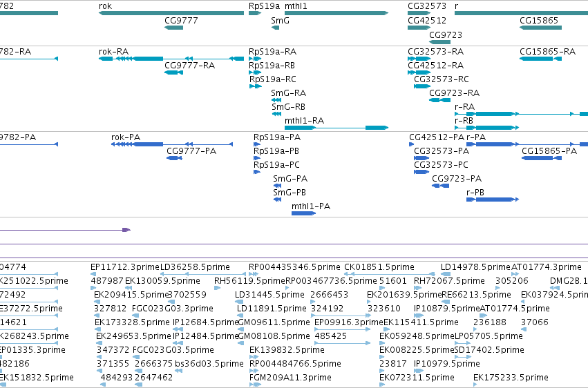Click the CG9723-RA transcript label
The image size is (588, 388).
[455, 93]
